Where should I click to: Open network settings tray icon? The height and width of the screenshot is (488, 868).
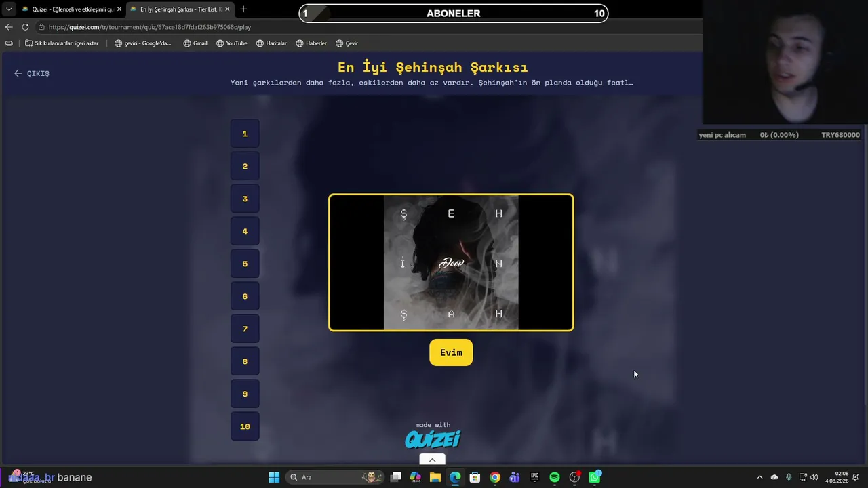coord(803,477)
